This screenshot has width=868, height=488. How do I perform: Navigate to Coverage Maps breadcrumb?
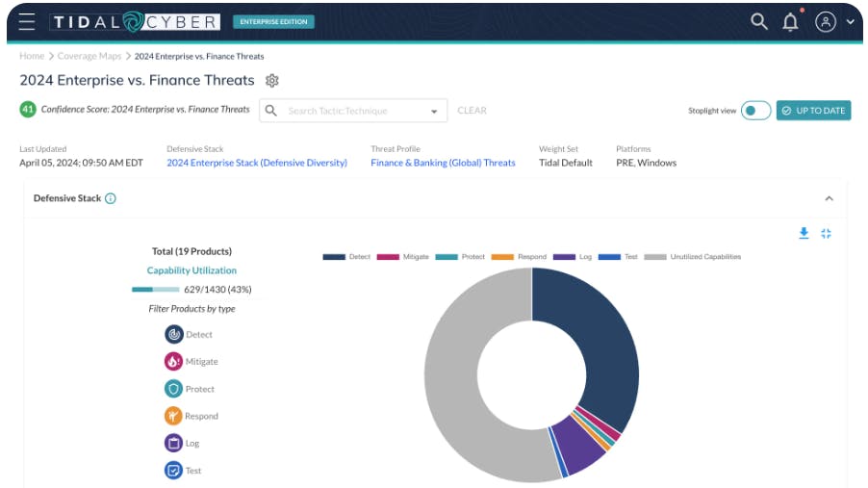[89, 57]
